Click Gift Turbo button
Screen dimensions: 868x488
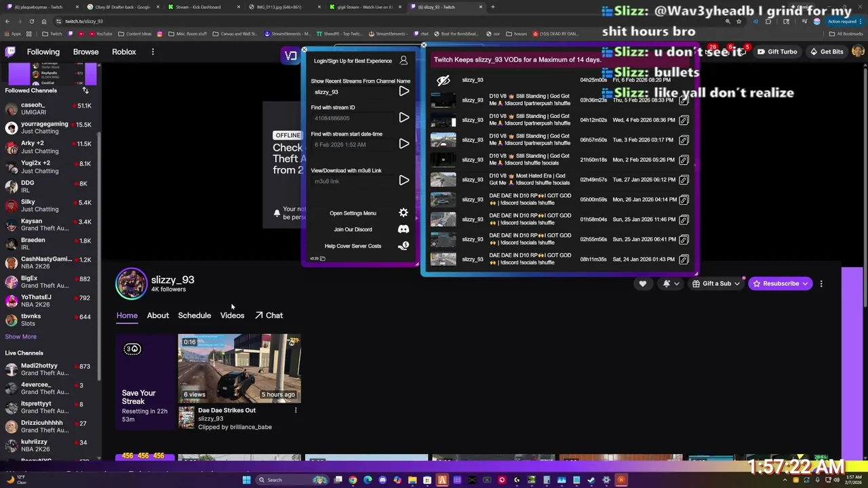pos(777,52)
